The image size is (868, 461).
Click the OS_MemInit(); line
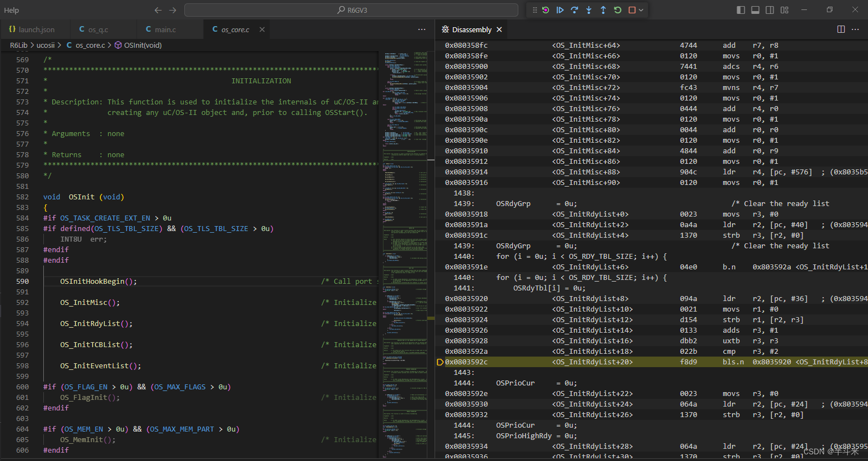88,439
